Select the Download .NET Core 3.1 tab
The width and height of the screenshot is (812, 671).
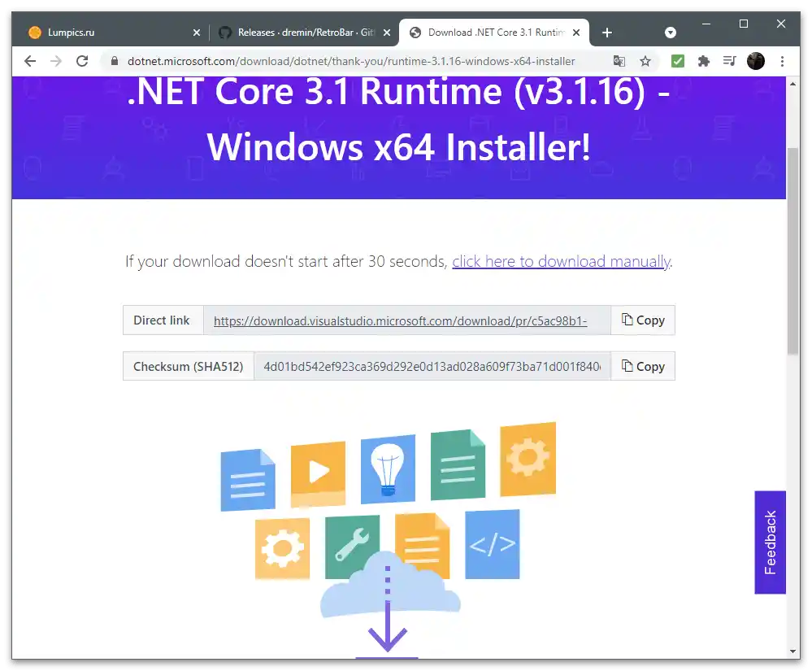click(494, 32)
